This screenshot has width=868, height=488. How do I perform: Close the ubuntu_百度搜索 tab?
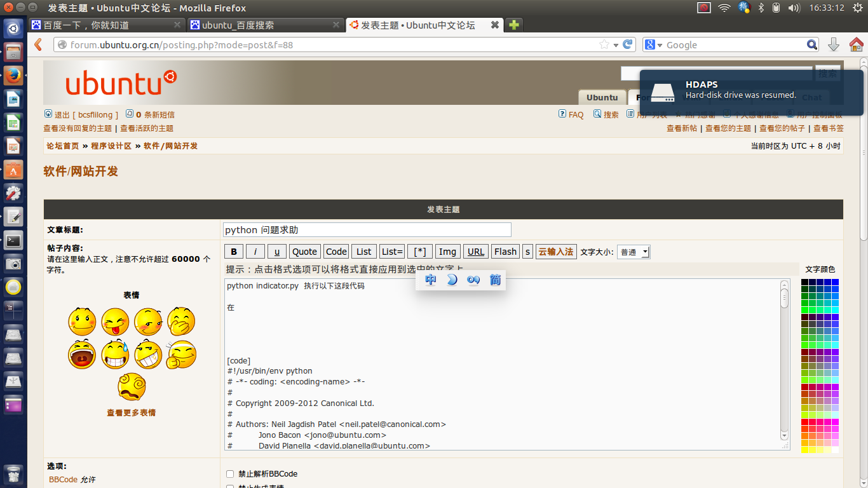336,25
